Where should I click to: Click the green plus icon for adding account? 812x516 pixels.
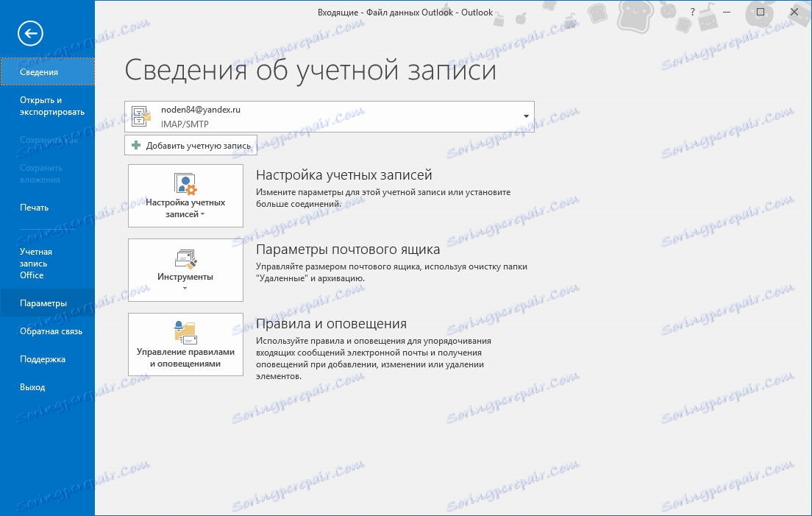pos(136,145)
